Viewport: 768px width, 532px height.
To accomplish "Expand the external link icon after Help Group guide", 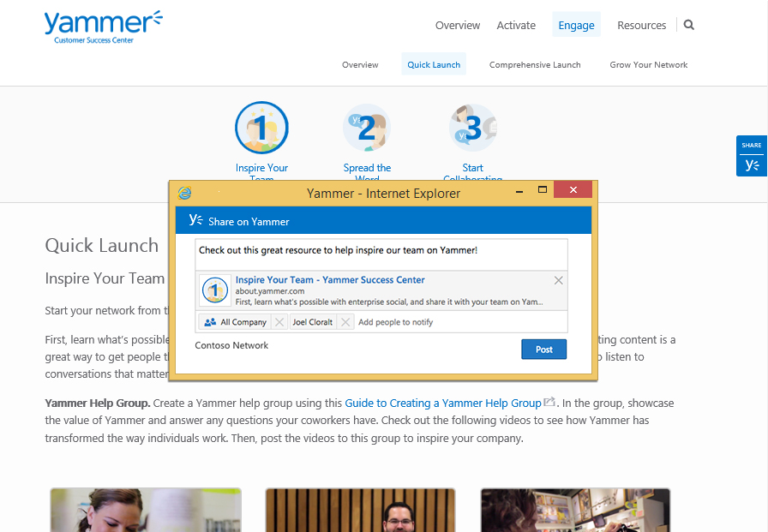I will [549, 402].
